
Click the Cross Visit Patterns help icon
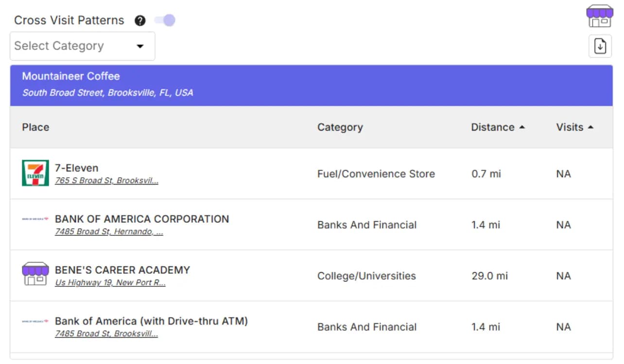(140, 20)
